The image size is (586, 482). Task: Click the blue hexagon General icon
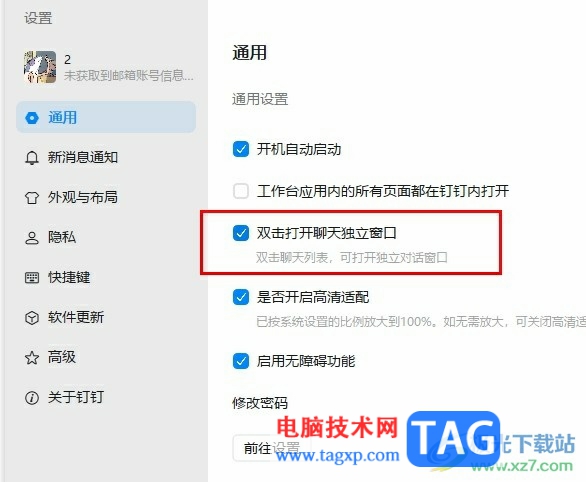[x=32, y=118]
